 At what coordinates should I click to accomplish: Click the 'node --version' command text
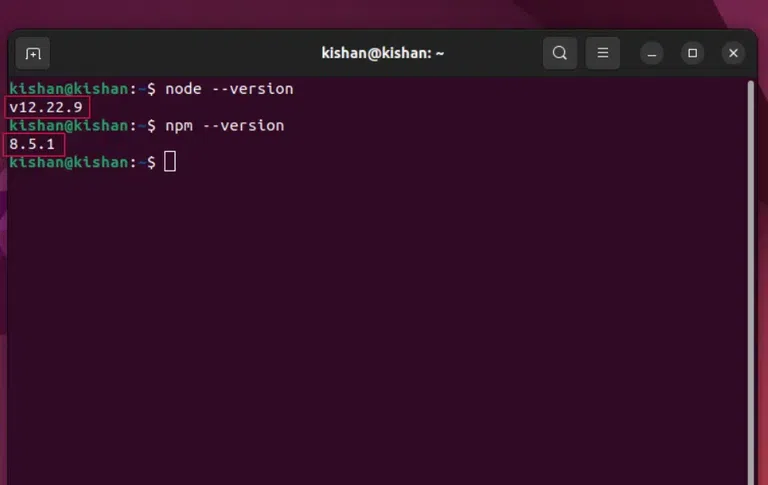(x=229, y=89)
